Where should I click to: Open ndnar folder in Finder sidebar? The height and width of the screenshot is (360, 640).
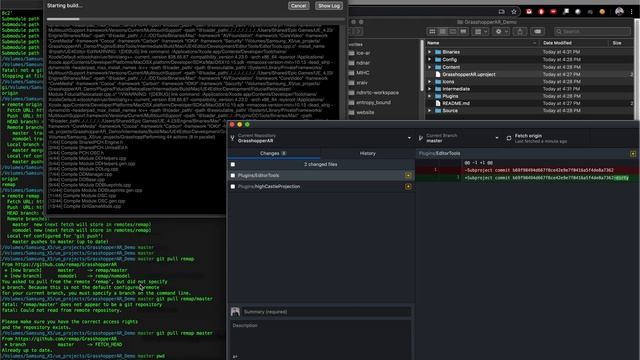(x=363, y=63)
